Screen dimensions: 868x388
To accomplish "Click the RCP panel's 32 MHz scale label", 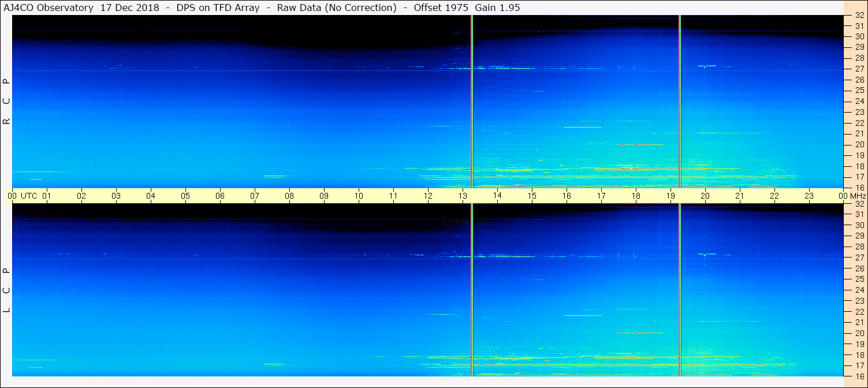I will pyautogui.click(x=859, y=15).
